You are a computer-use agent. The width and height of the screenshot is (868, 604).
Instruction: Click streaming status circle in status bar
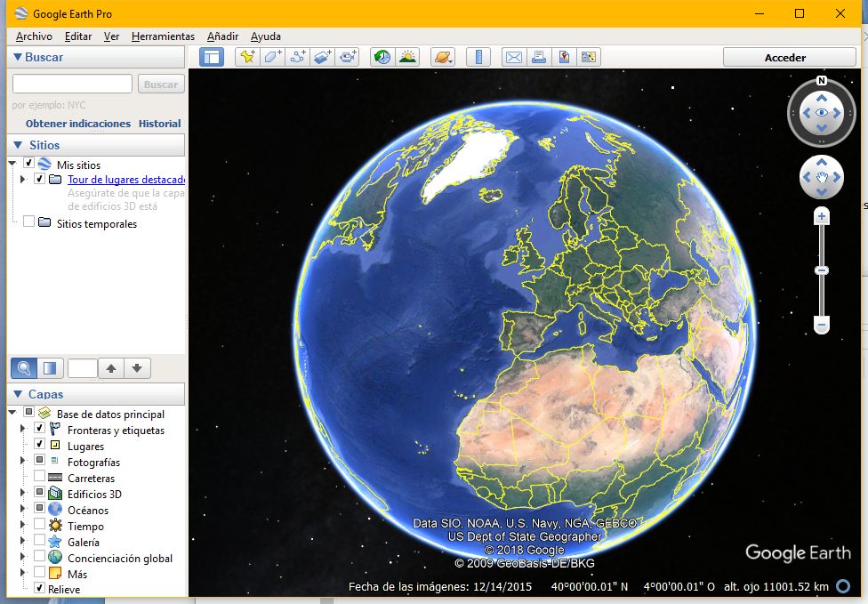click(843, 585)
